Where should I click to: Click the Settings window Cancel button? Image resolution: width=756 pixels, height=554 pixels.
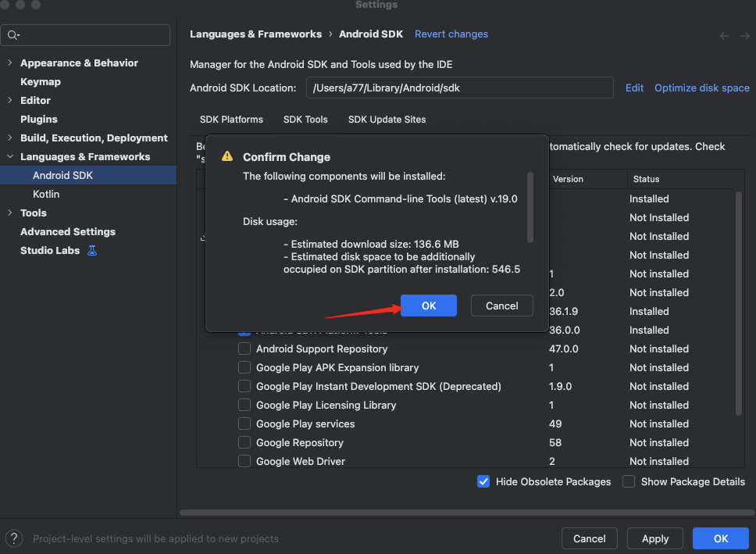click(x=589, y=538)
